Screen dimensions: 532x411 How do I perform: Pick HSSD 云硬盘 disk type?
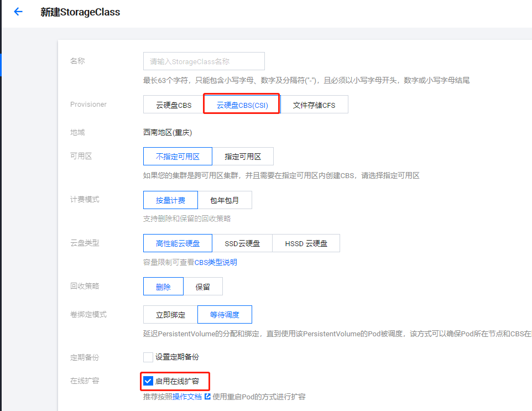[306, 243]
